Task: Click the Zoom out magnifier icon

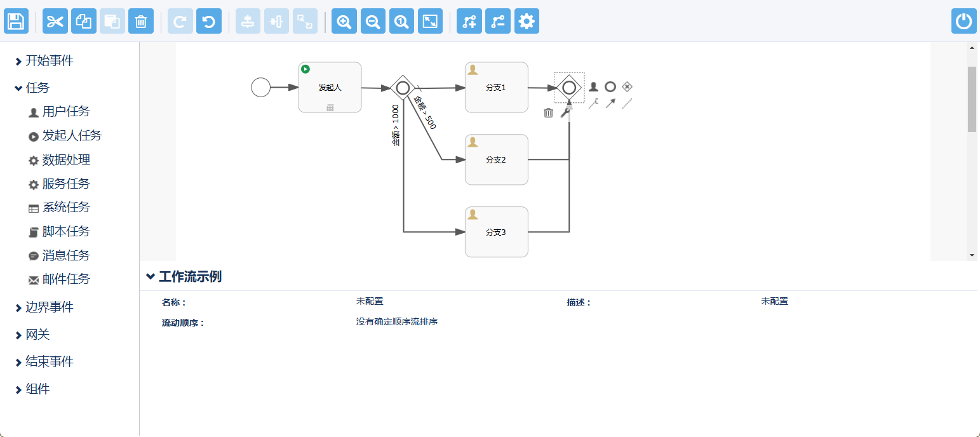Action: [x=373, y=22]
